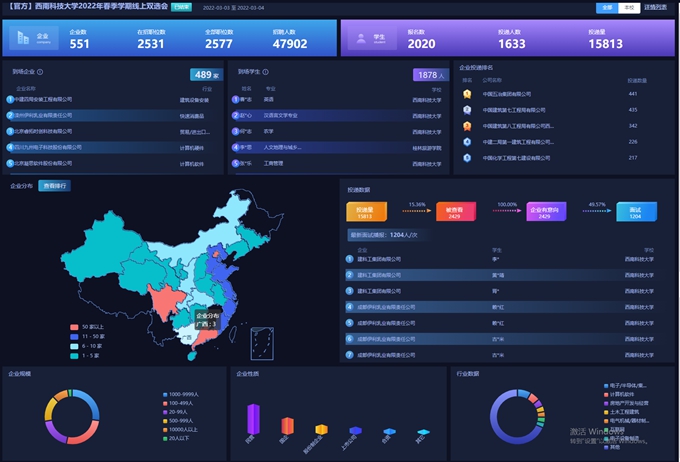Click the tall purple bar in 企业性质
Image resolution: width=680 pixels, height=462 pixels.
(253, 419)
